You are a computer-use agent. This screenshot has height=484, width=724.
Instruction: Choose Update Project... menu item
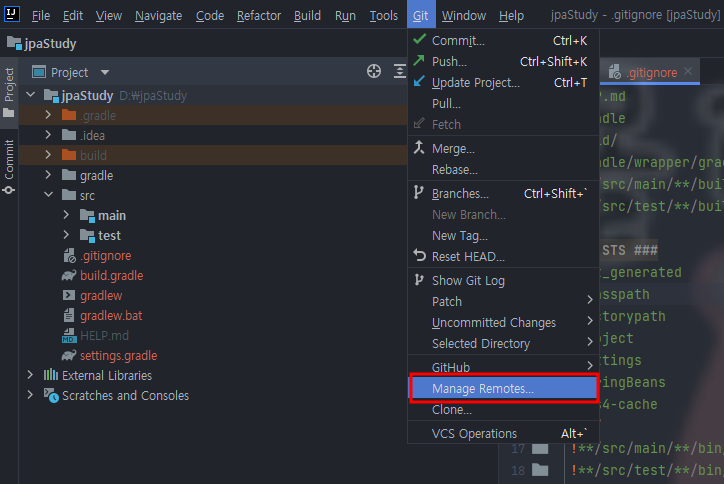click(x=503, y=83)
